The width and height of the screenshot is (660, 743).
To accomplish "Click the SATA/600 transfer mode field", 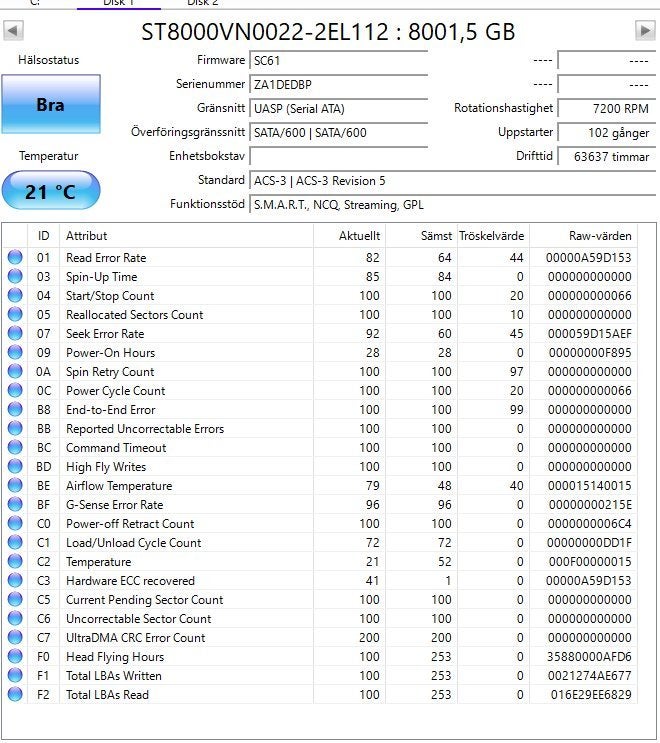I will [x=338, y=133].
